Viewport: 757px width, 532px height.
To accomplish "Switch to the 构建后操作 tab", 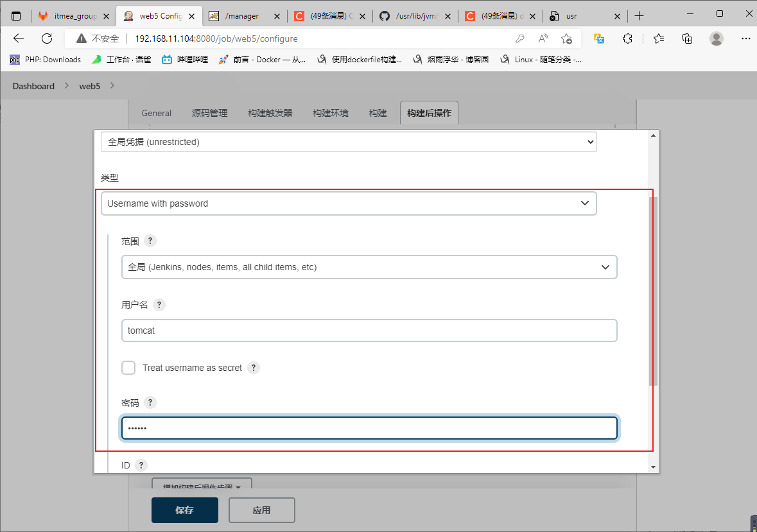I will (429, 113).
